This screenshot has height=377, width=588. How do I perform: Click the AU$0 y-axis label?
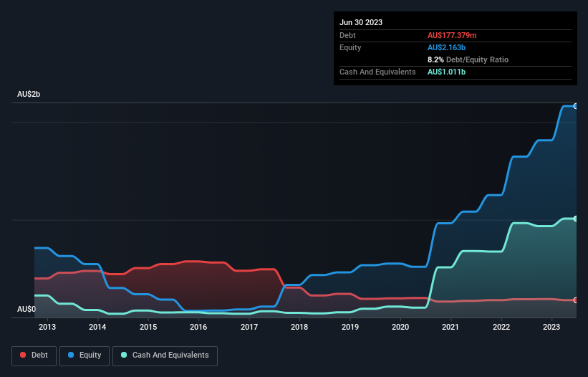[x=26, y=309]
